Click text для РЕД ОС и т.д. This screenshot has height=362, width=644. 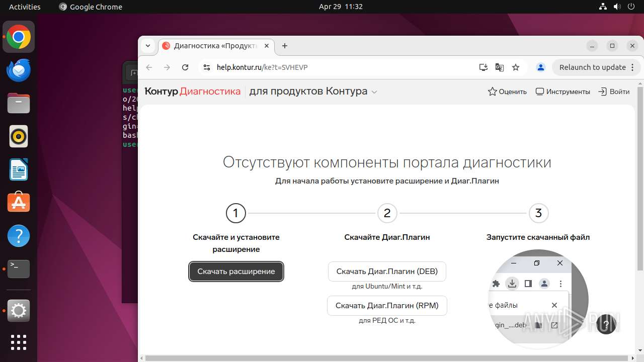[x=387, y=321]
